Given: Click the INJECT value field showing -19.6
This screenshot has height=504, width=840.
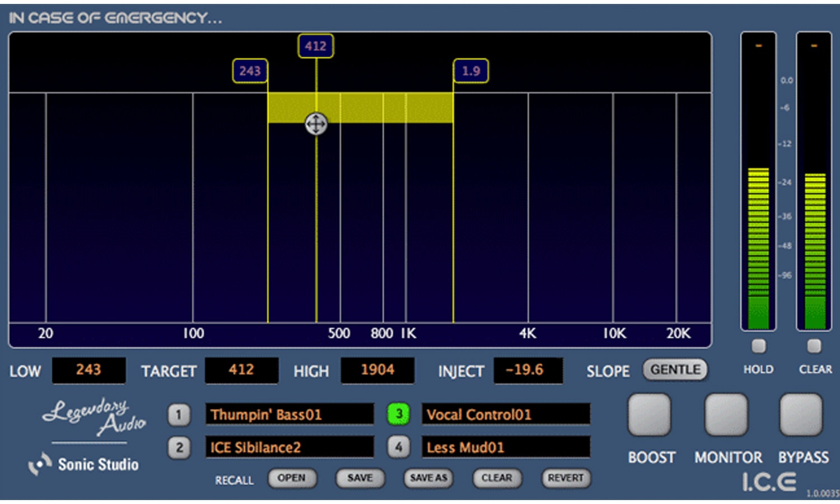Looking at the screenshot, I should [528, 370].
